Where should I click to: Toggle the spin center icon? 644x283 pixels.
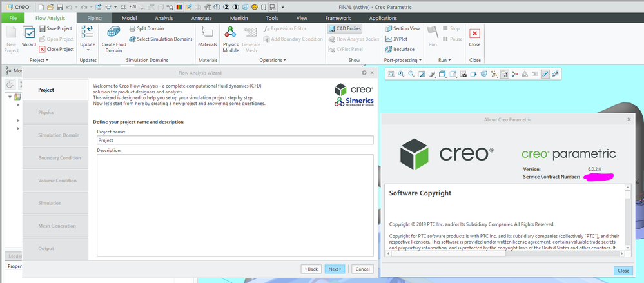tap(515, 74)
